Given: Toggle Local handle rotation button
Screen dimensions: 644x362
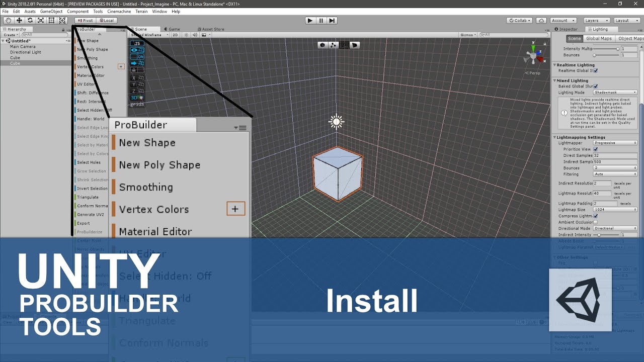Looking at the screenshot, I should pos(106,21).
